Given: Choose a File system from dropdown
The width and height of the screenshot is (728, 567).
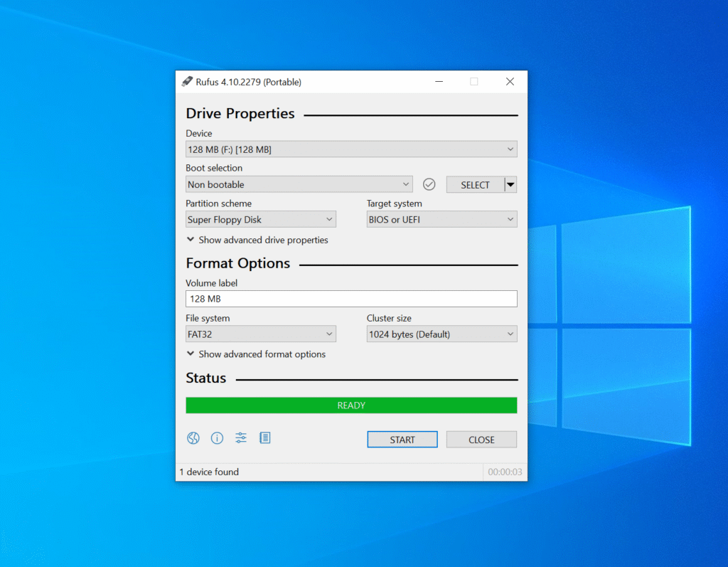Looking at the screenshot, I should pyautogui.click(x=260, y=334).
